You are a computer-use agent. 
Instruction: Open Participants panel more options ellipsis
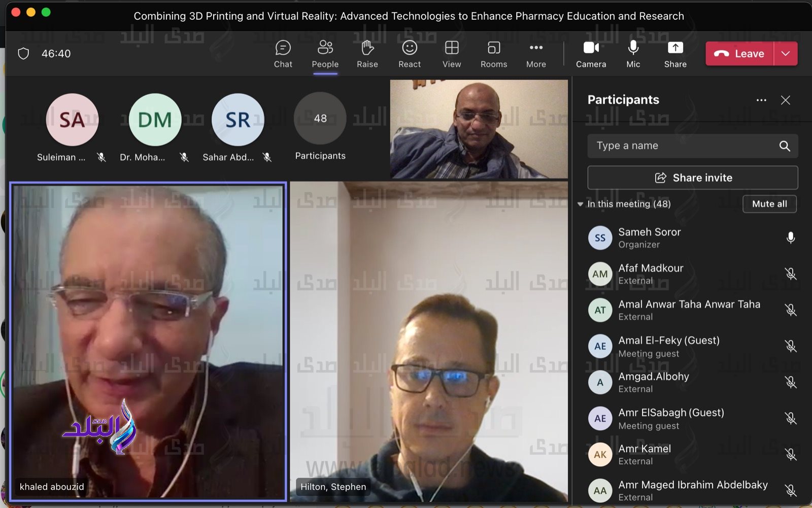tap(761, 100)
